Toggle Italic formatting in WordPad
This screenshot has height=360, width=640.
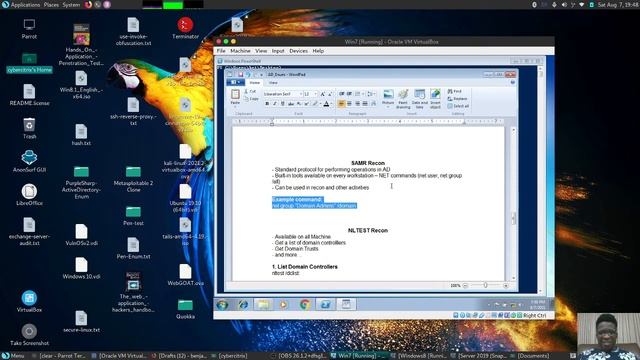point(275,104)
